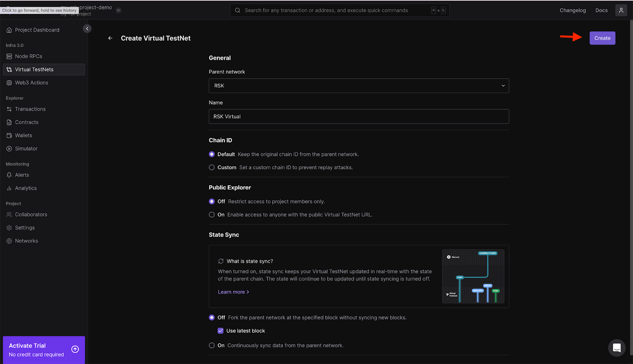Click the Name input field
This screenshot has height=364, width=633.
coord(358,117)
